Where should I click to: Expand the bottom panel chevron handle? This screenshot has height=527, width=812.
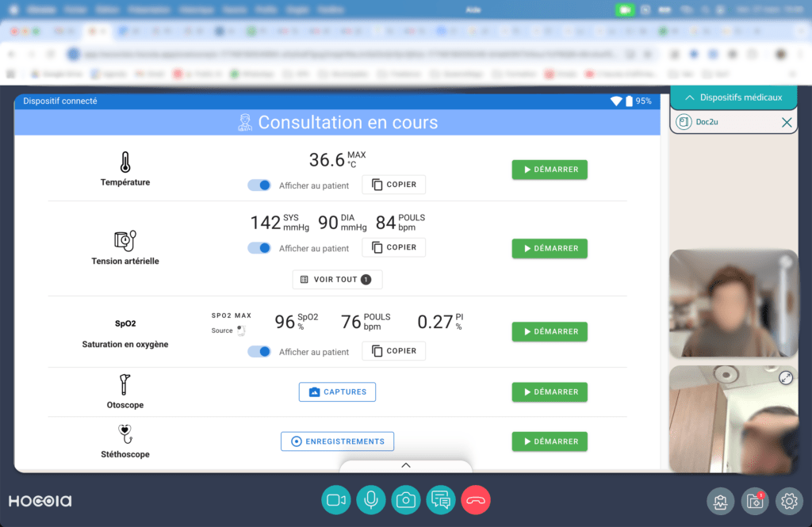pos(406,466)
